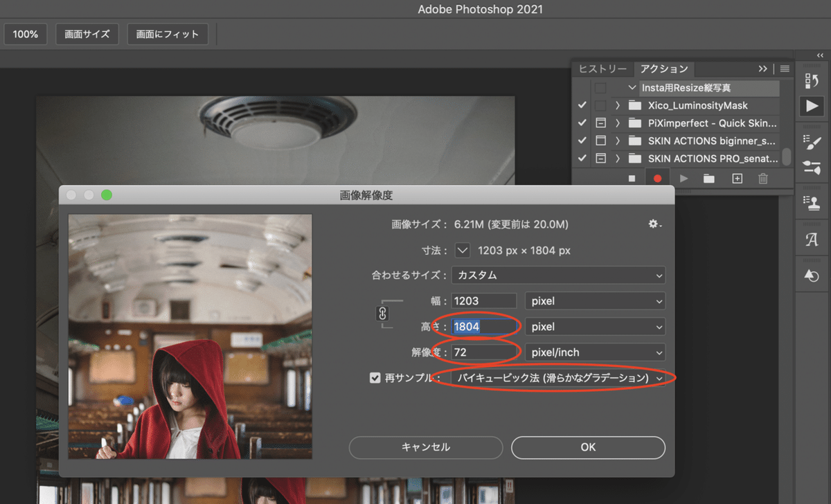Toggle dialog control for SKIN ACTIONS biginner
Image resolution: width=831 pixels, height=504 pixels.
(x=600, y=141)
